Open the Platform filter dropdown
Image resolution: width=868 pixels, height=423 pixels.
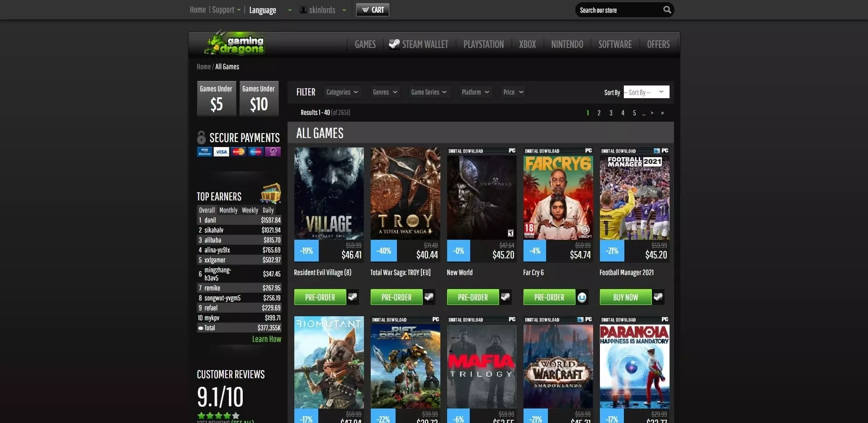(476, 92)
